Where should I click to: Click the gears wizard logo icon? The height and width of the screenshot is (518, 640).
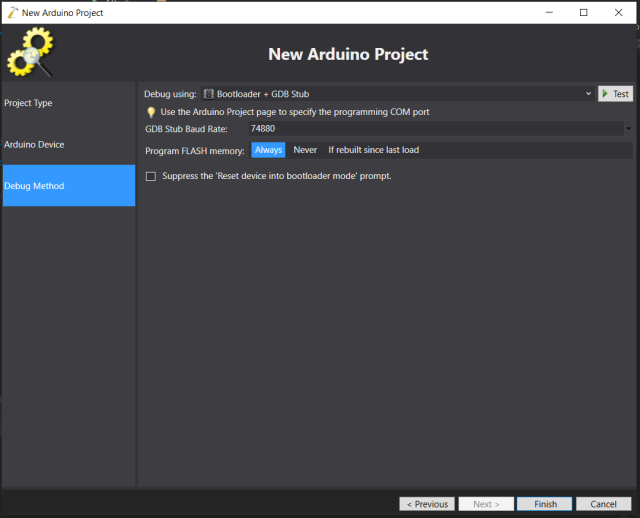[x=30, y=52]
